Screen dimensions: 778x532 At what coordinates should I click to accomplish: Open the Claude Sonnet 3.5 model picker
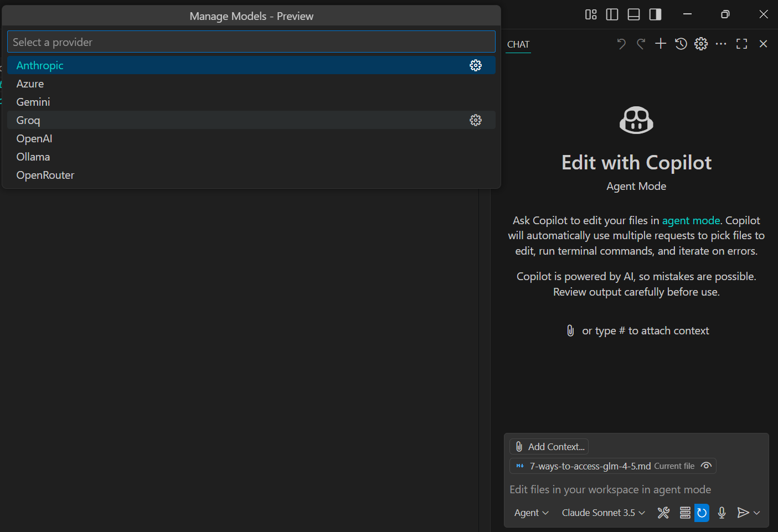(x=602, y=513)
